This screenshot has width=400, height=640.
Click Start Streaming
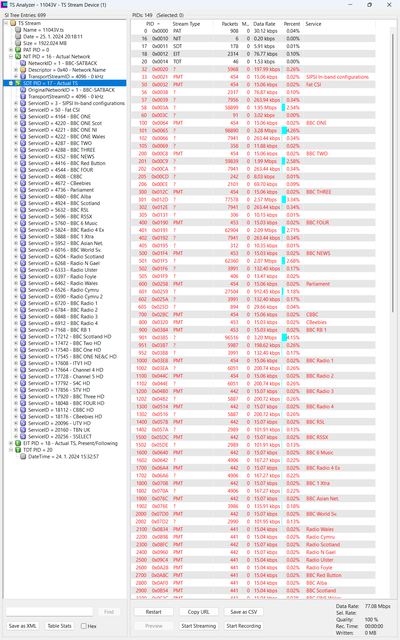click(198, 626)
